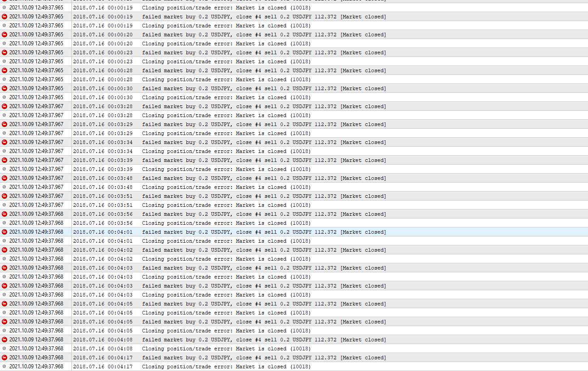Select gray dot icon of 00:03:39 closing error row
This screenshot has width=588, height=371.
4,169
